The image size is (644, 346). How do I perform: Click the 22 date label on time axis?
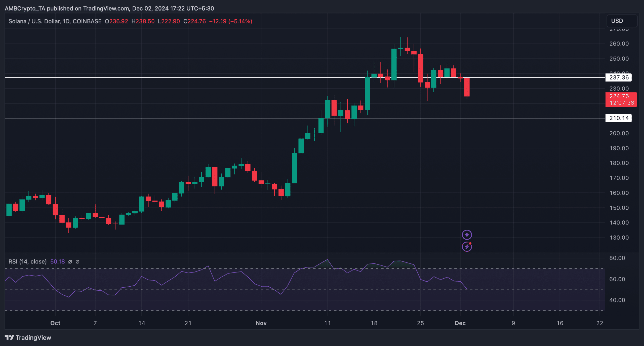(x=600, y=323)
